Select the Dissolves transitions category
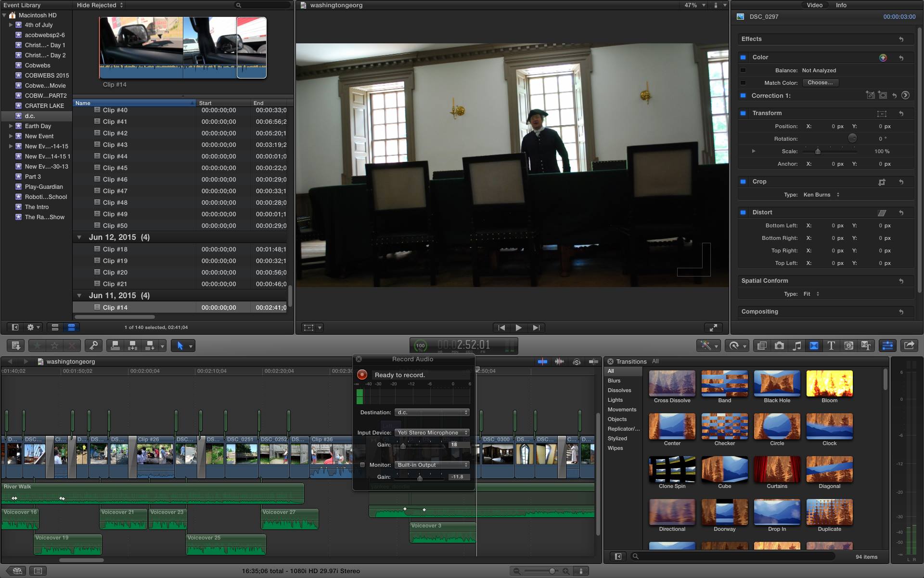The width and height of the screenshot is (924, 578). [619, 390]
